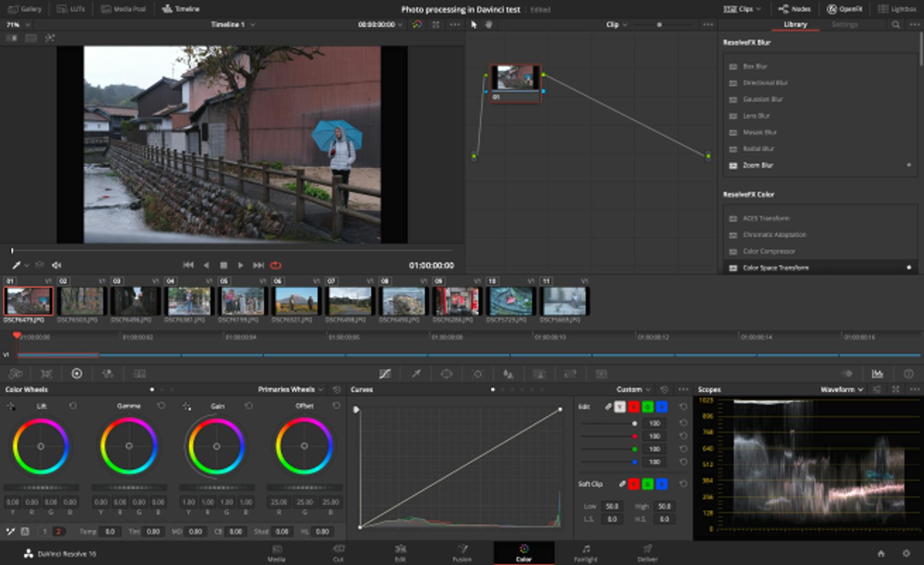Open the Waveform scope type dropdown
This screenshot has height=565, width=924.
pos(841,390)
